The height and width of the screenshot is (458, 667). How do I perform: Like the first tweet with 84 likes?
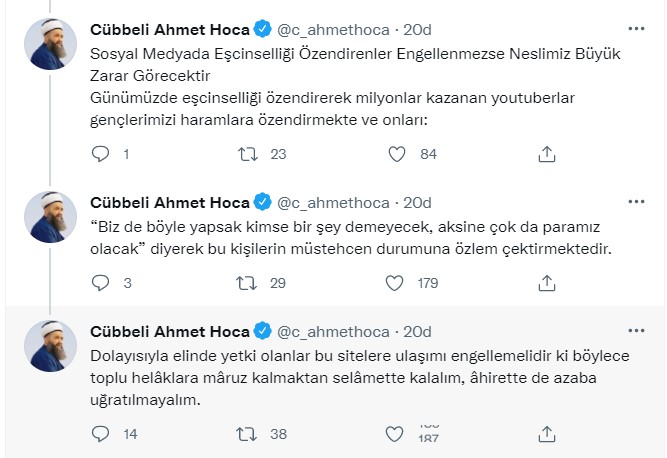tap(397, 154)
